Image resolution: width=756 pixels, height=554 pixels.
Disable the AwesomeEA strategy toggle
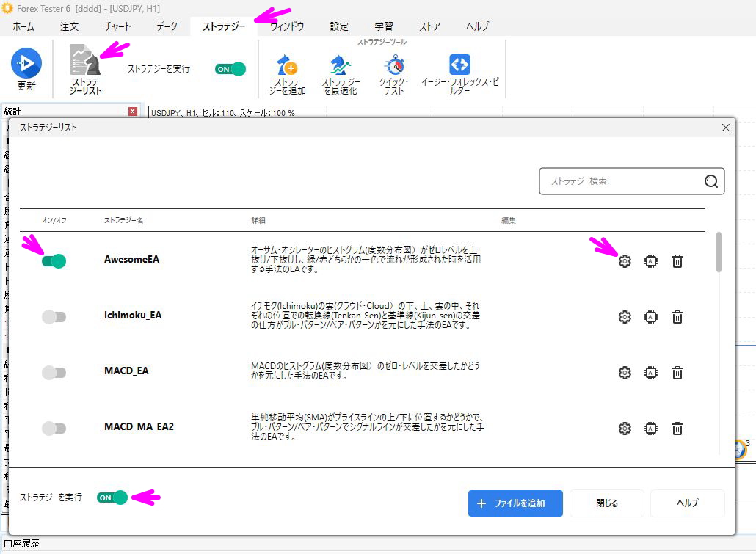point(54,260)
